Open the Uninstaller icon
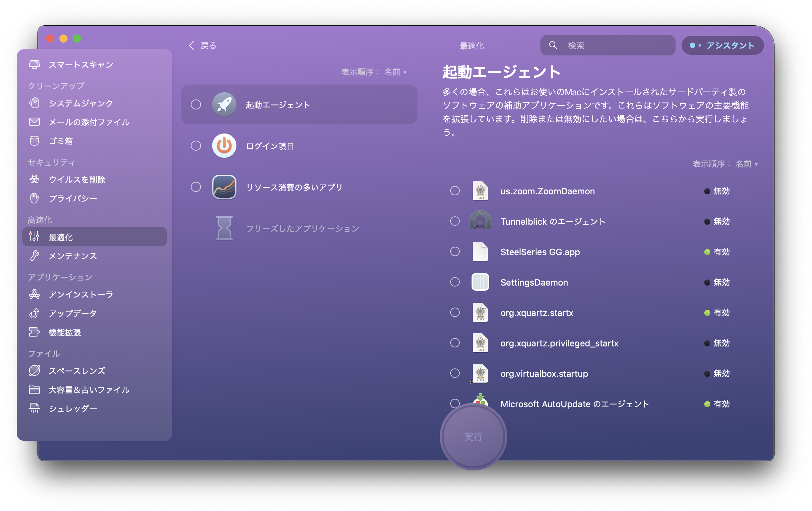Image resolution: width=812 pixels, height=511 pixels. tap(34, 294)
